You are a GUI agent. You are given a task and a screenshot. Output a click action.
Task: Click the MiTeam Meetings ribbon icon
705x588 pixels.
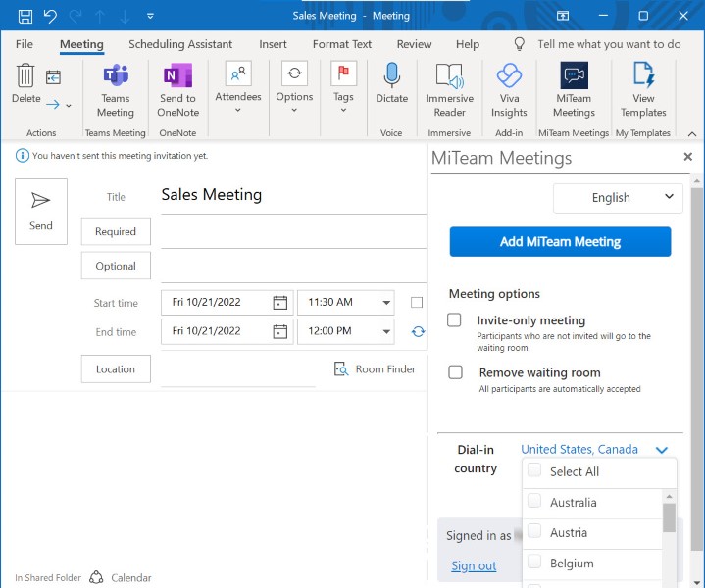pos(574,77)
